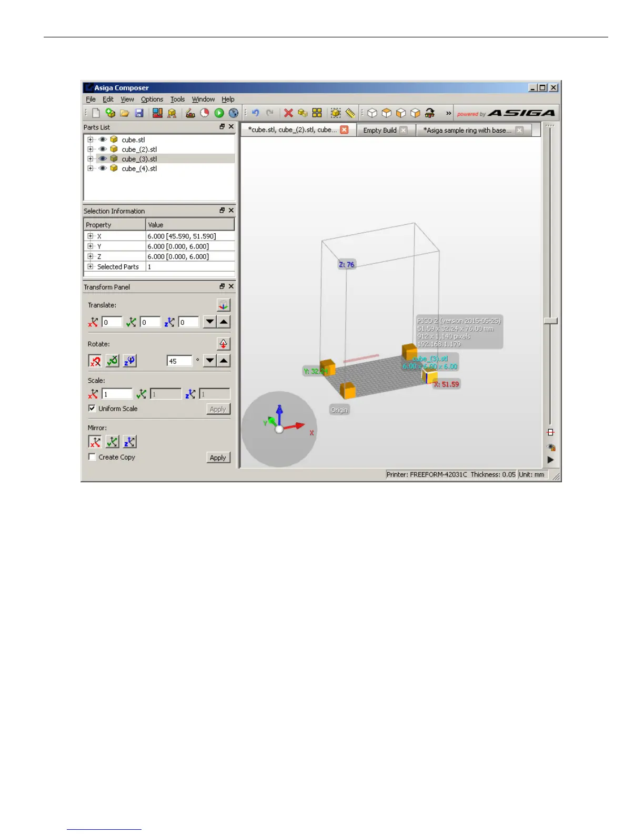The height and width of the screenshot is (834, 644).
Task: Open the Options menu
Action: coord(152,99)
